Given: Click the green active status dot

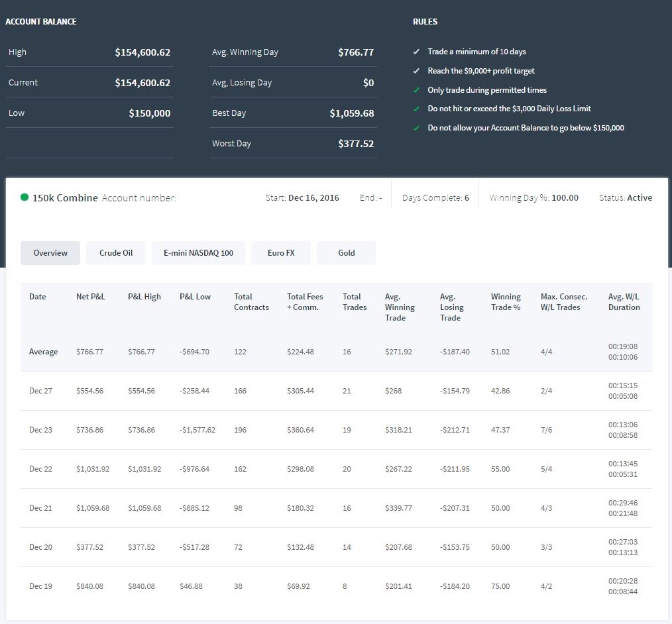Looking at the screenshot, I should (x=25, y=197).
